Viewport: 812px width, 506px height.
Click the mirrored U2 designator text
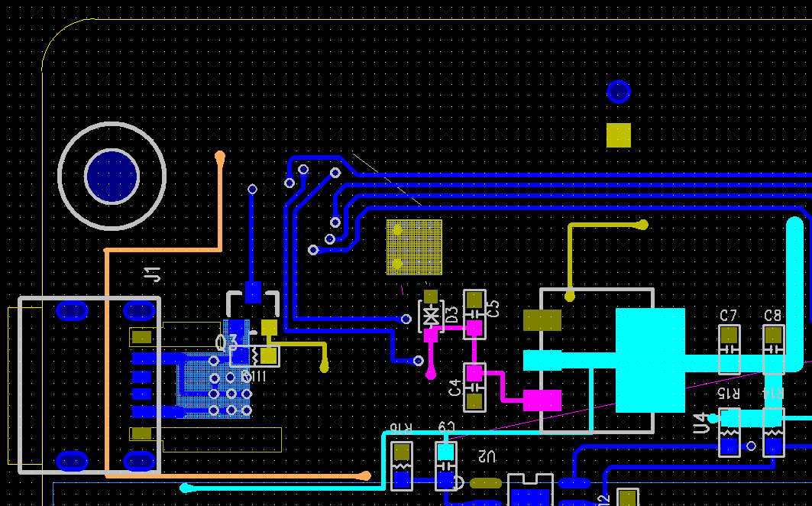coord(484,456)
